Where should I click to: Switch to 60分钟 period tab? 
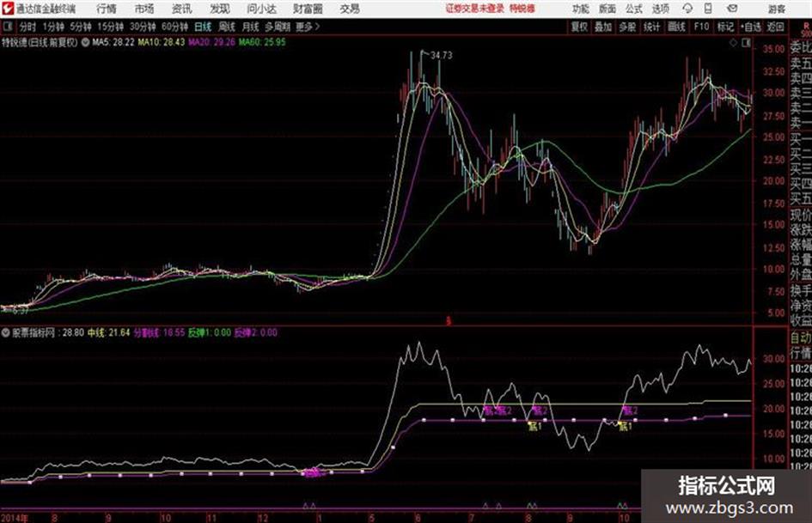point(174,27)
